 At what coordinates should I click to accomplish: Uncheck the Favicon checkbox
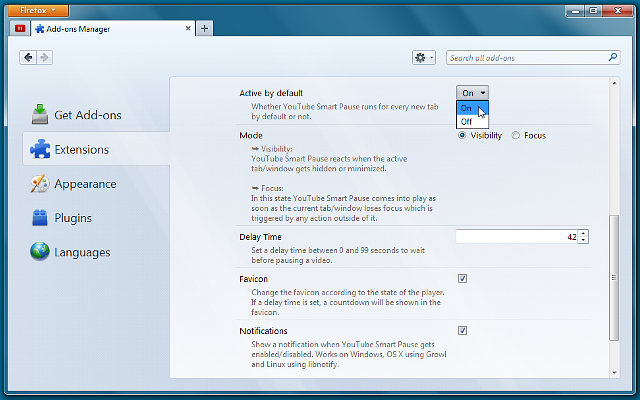462,278
